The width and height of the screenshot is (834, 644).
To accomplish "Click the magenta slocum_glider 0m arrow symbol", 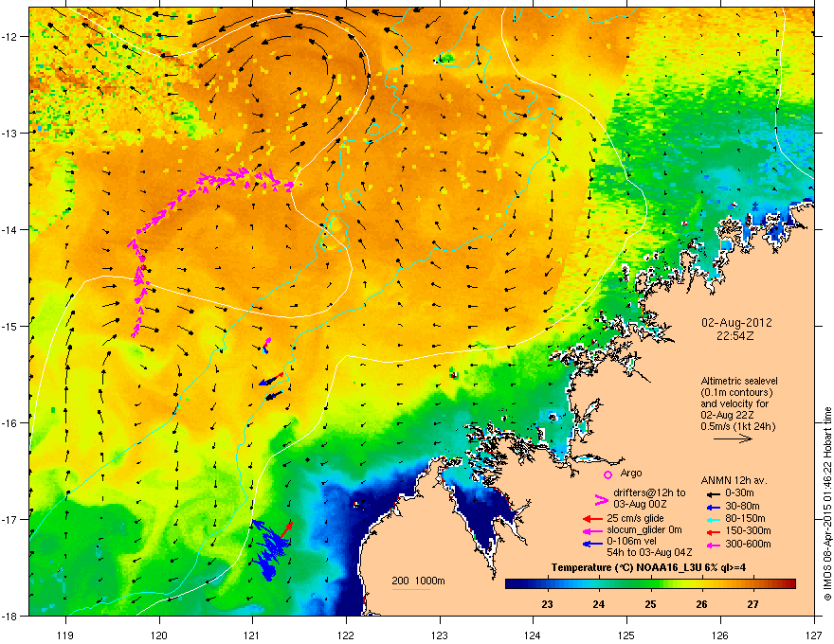I will click(x=592, y=530).
